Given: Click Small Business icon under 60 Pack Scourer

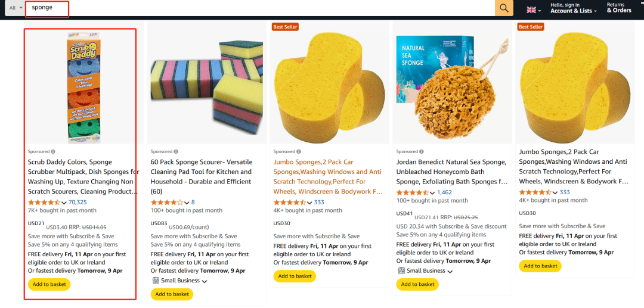Looking at the screenshot, I should pyautogui.click(x=156, y=281).
